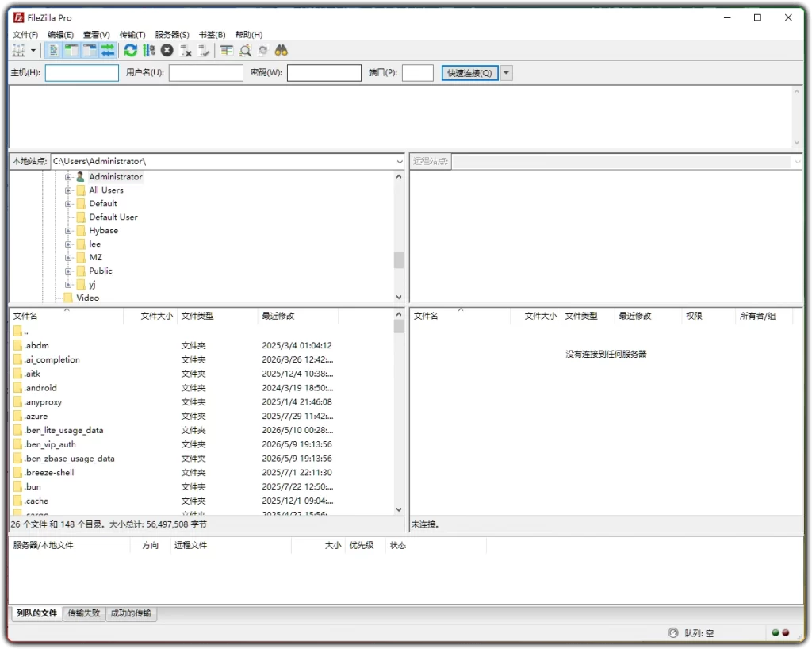Screen dimensions: 812x649
Task: Switch to 传输失败 tab
Action: pos(84,613)
